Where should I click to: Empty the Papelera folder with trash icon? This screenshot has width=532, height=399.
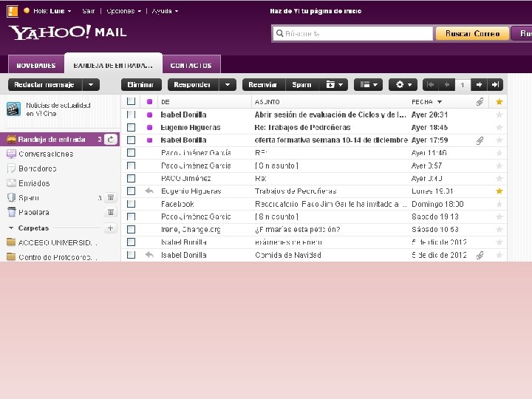[111, 212]
